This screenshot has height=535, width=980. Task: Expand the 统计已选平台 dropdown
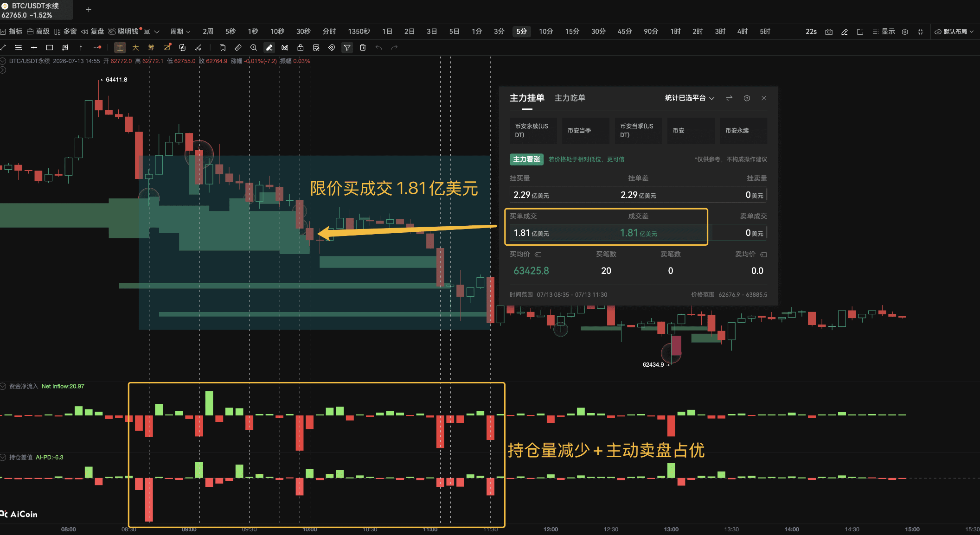pos(689,98)
